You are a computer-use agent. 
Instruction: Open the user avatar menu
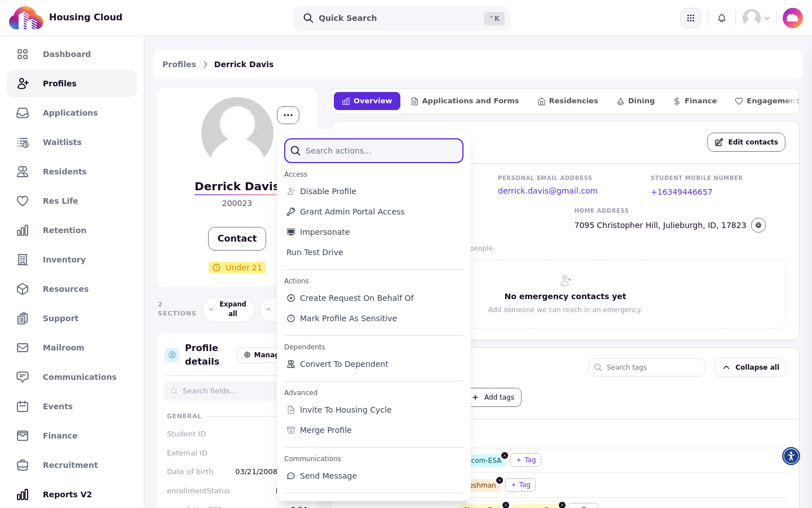tap(756, 18)
